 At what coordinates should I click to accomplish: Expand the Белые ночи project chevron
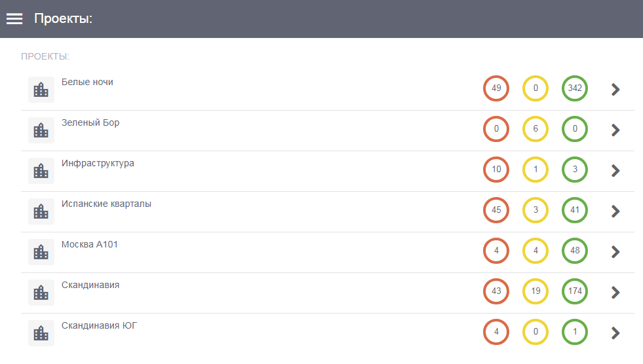click(615, 89)
